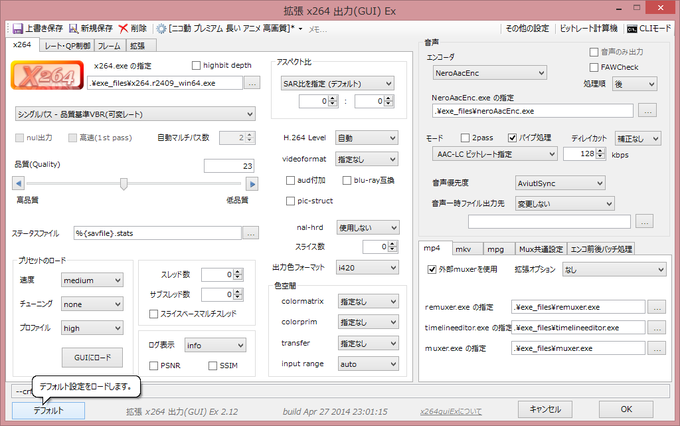This screenshot has height=426, width=680.
Task: Switch to mkv tab
Action: pos(468,249)
